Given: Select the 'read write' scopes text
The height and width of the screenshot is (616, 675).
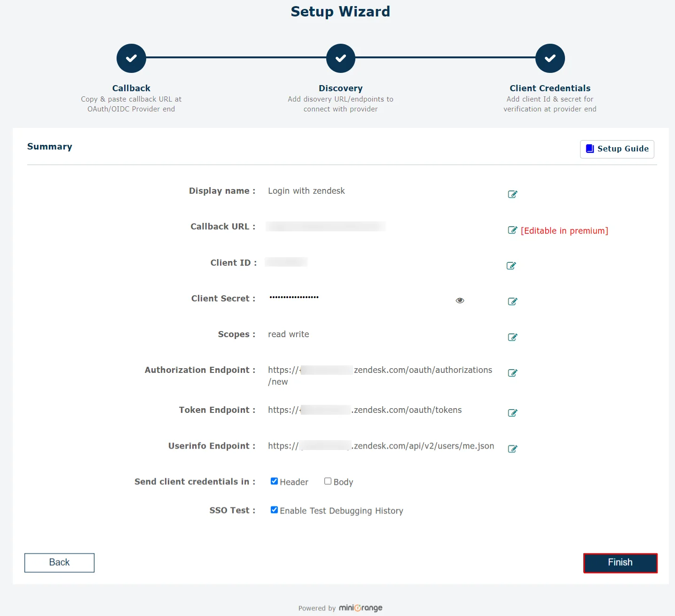Looking at the screenshot, I should 289,334.
